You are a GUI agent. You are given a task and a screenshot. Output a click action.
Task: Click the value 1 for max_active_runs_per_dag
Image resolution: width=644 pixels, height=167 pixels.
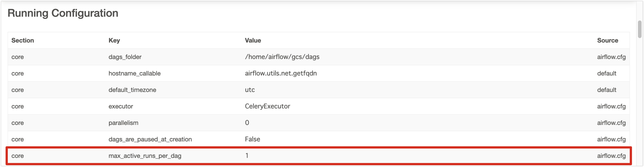click(246, 156)
